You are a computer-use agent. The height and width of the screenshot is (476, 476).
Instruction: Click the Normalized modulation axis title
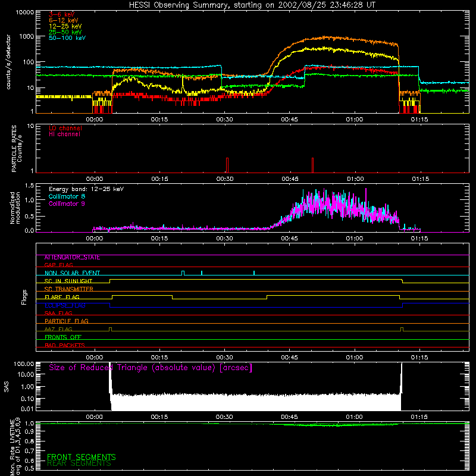[x=15, y=208]
